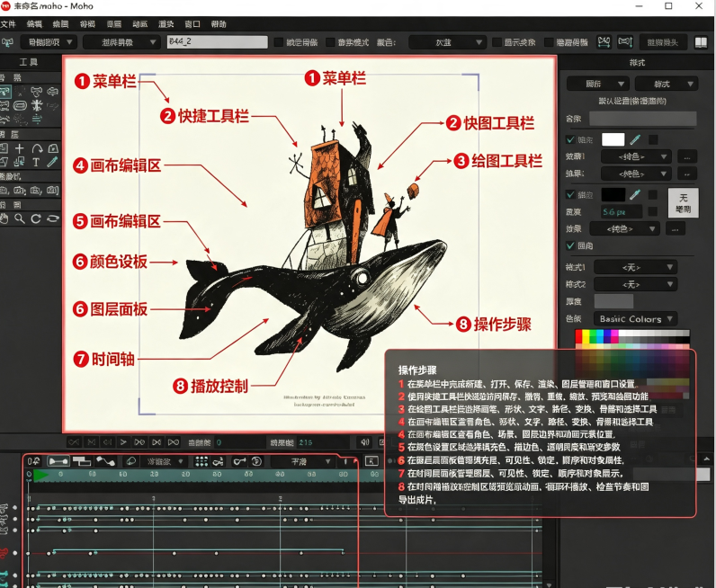Toggle the fill enable checkbox in style panel
Viewport: 716px width, 588px height.
pos(570,139)
